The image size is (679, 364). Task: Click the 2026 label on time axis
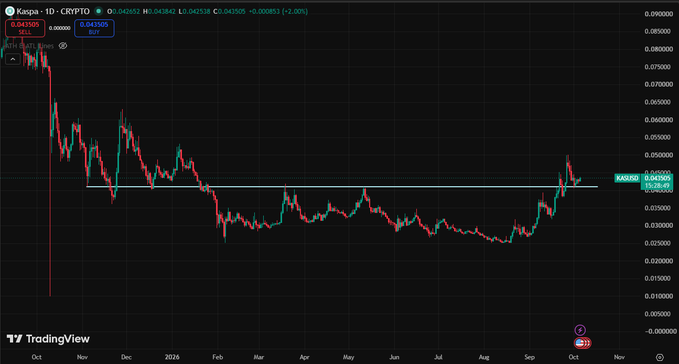(x=172, y=357)
